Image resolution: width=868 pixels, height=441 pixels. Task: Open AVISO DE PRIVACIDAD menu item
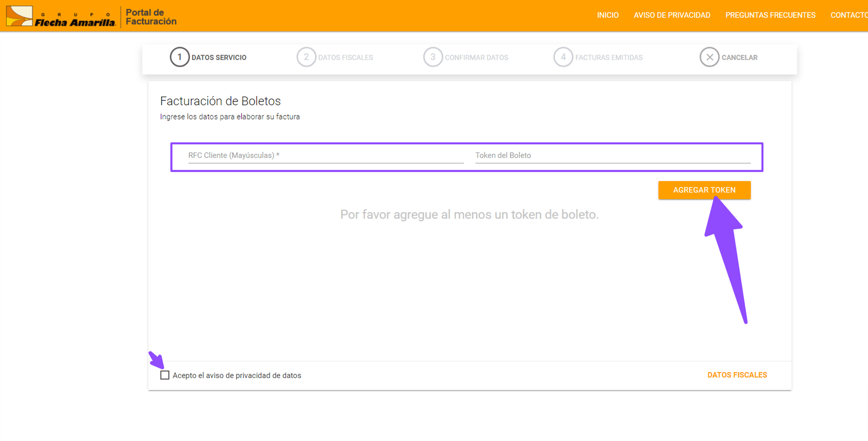click(x=672, y=15)
